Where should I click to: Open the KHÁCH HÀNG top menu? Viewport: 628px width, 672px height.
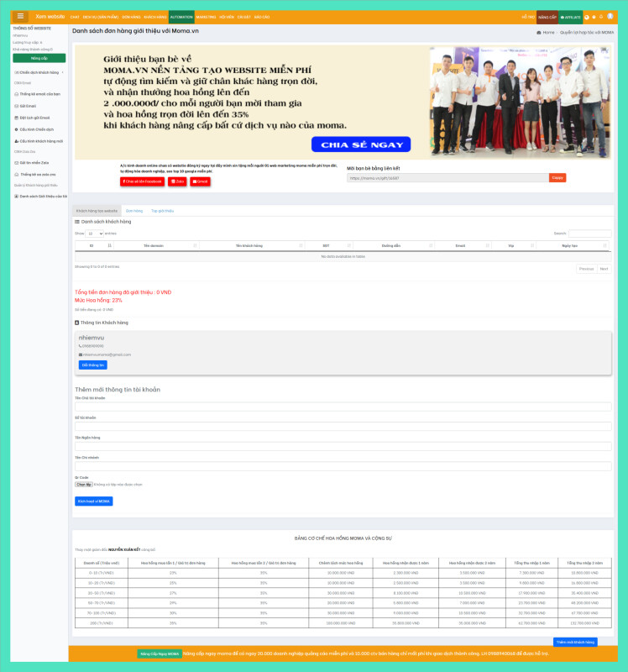155,17
